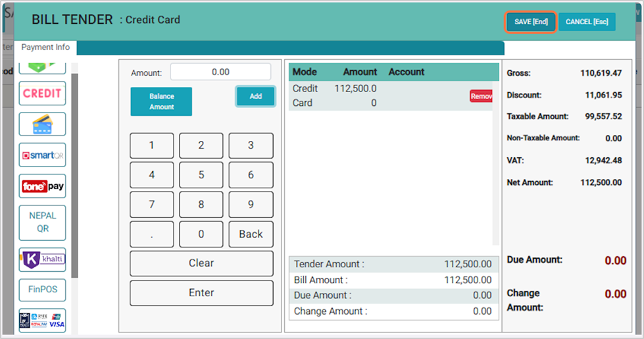644x339 pixels.
Task: Select smartQR payment option
Action: click(x=42, y=155)
